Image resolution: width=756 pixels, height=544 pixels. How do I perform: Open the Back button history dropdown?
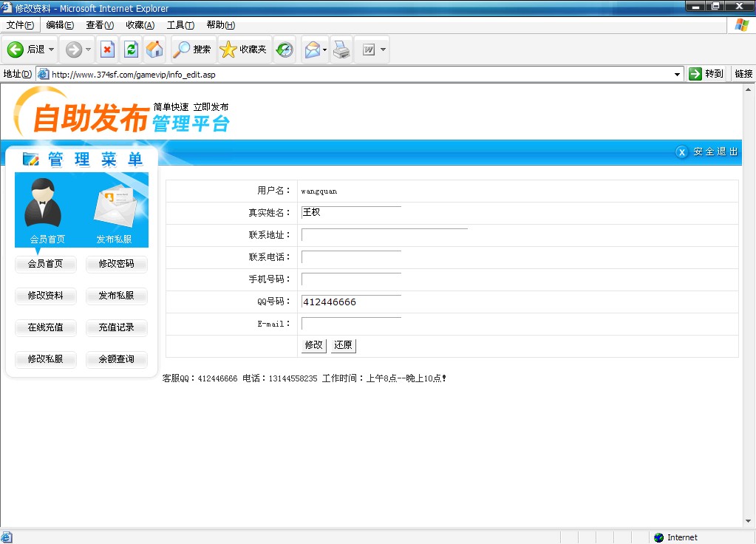click(52, 50)
